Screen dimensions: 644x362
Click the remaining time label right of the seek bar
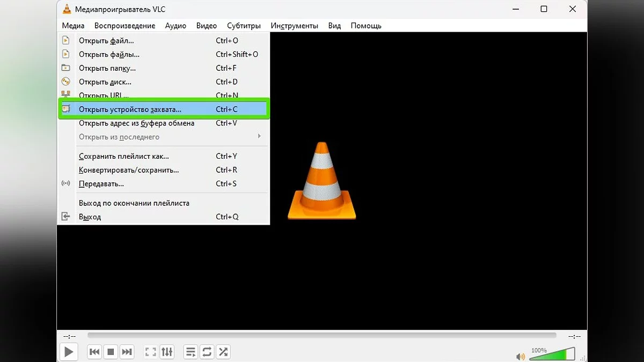574,336
